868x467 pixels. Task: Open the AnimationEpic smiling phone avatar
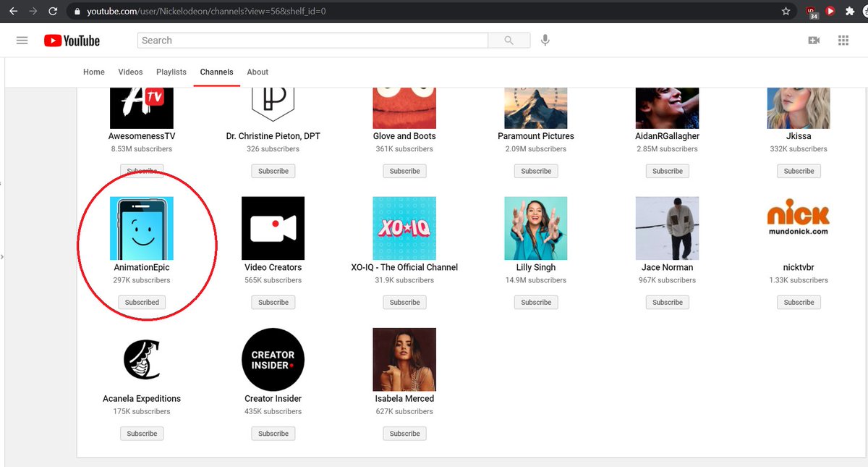point(142,228)
